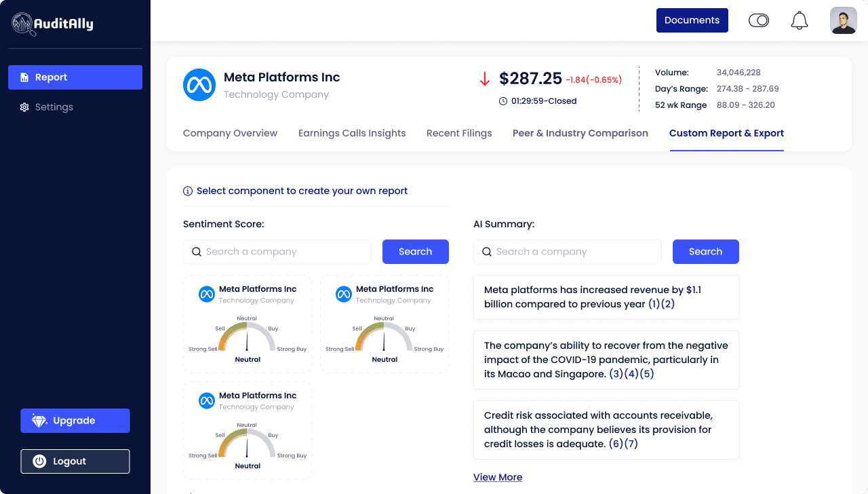This screenshot has height=494, width=868.
Task: Click the Upgrade button
Action: point(75,421)
